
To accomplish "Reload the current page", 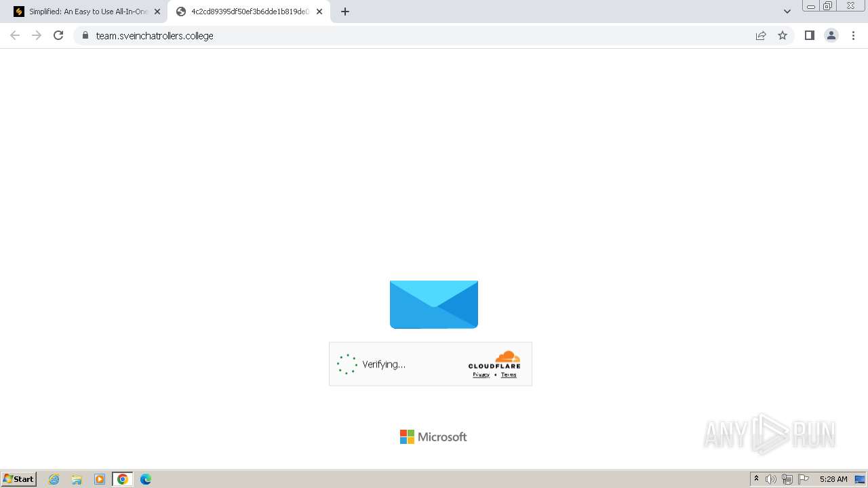I will [58, 35].
